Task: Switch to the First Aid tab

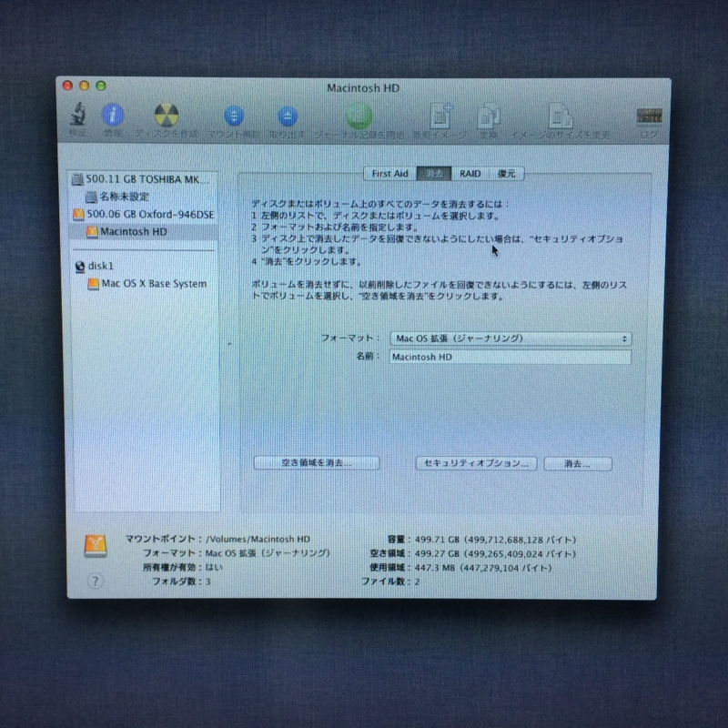Action: (x=390, y=174)
